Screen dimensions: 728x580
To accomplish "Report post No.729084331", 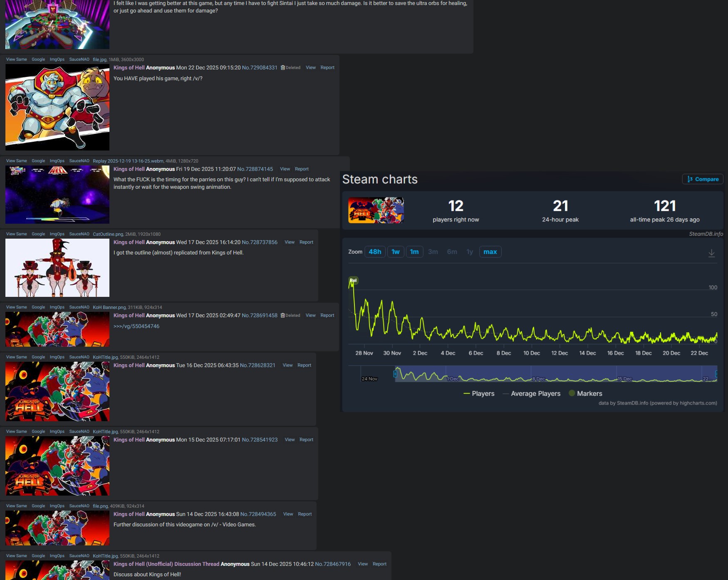I will click(327, 68).
